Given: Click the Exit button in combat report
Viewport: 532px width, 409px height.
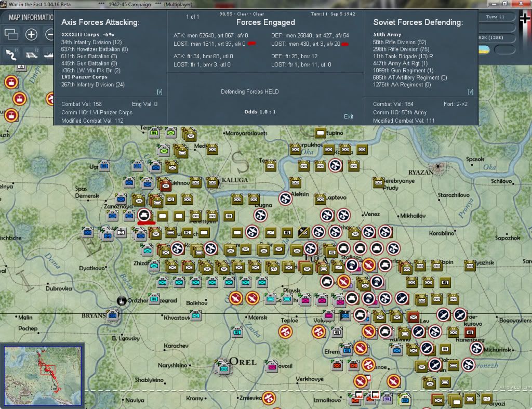Looking at the screenshot, I should click(349, 116).
